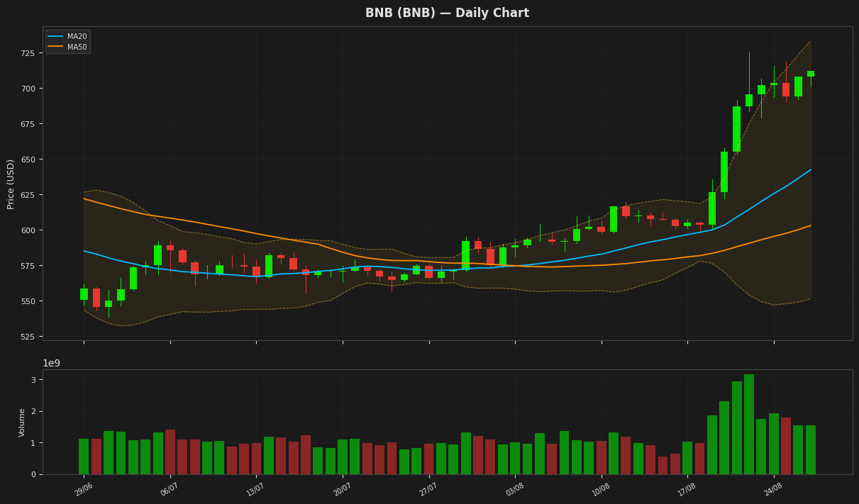Click the orange MA50 legend line swatch
The height and width of the screenshot is (504, 859).
click(x=55, y=47)
